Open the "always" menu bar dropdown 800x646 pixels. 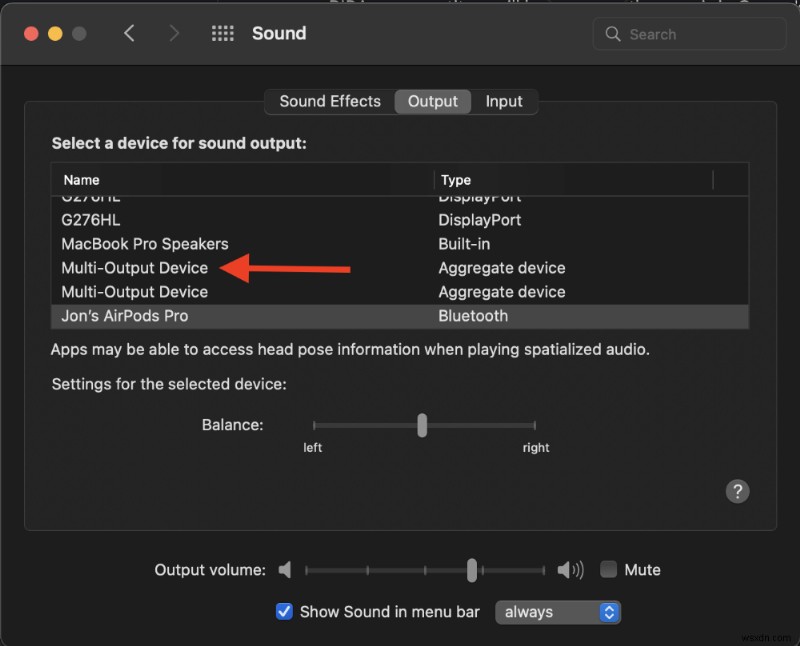[558, 612]
